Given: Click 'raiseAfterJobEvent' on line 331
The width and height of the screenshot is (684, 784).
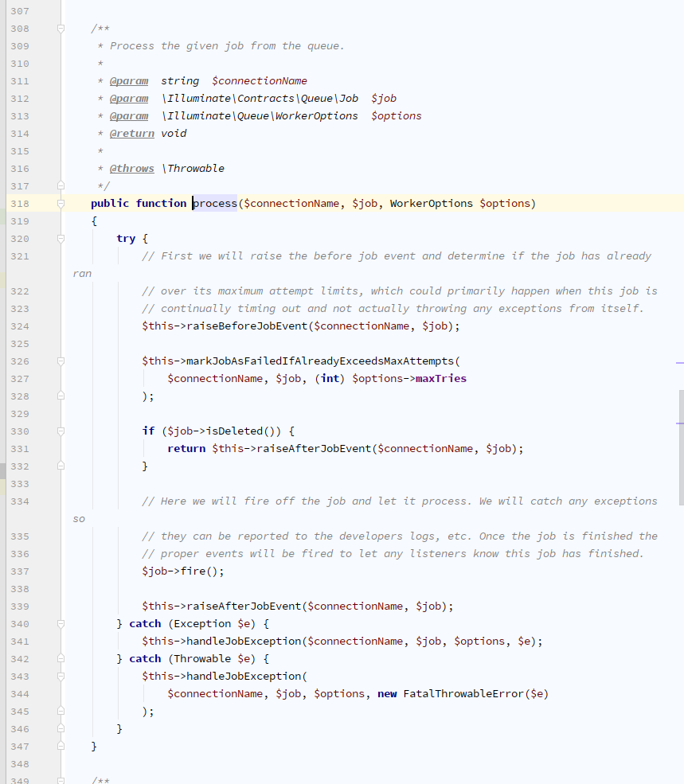Looking at the screenshot, I should click(x=314, y=448).
